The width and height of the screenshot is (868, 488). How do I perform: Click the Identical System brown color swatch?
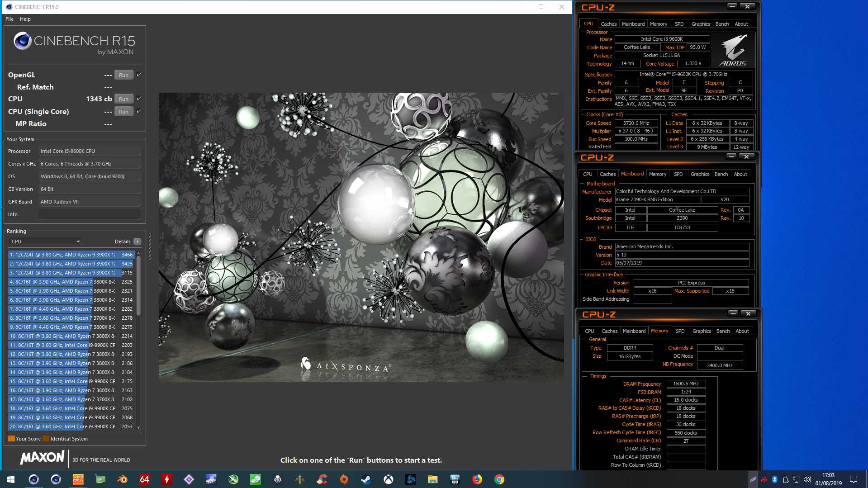tap(46, 439)
